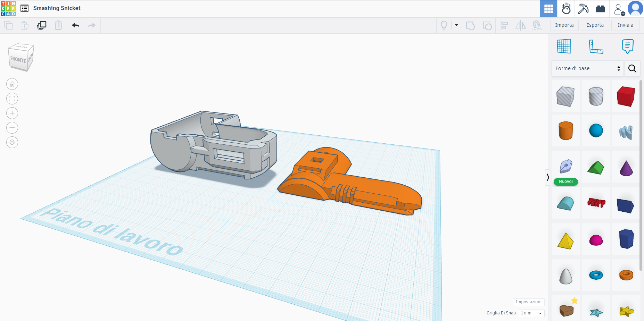Switch to 3D design grid view

(x=548, y=9)
